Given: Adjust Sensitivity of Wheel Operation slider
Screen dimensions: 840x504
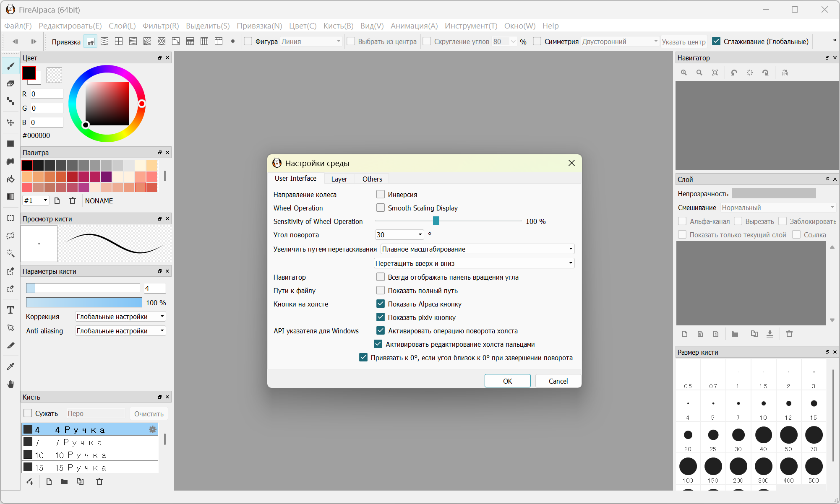Looking at the screenshot, I should click(436, 221).
